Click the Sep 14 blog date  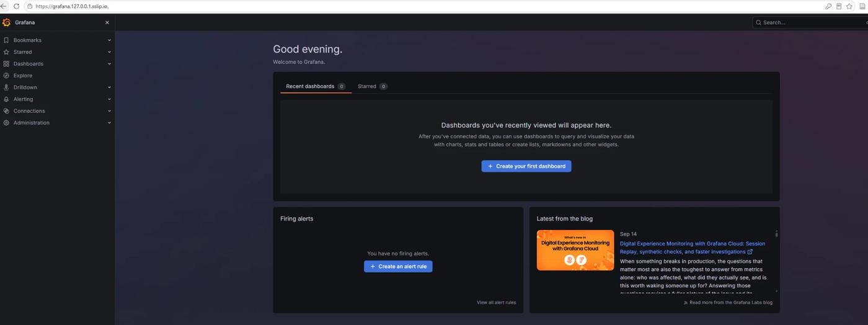628,234
